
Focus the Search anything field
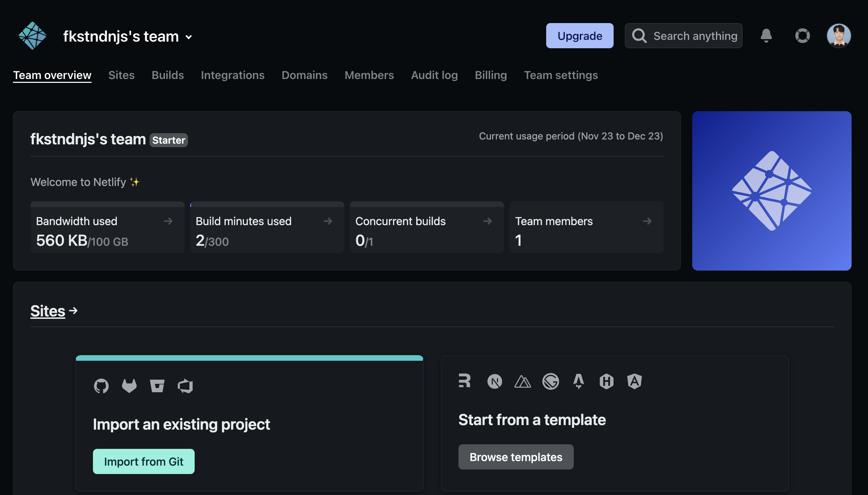[695, 36]
